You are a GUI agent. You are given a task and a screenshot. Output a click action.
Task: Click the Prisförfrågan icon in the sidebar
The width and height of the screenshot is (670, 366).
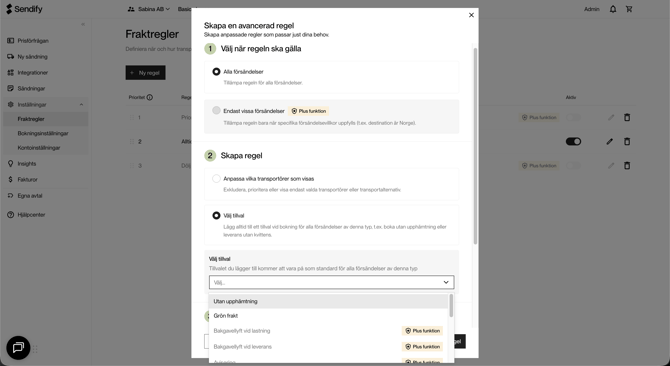[11, 41]
